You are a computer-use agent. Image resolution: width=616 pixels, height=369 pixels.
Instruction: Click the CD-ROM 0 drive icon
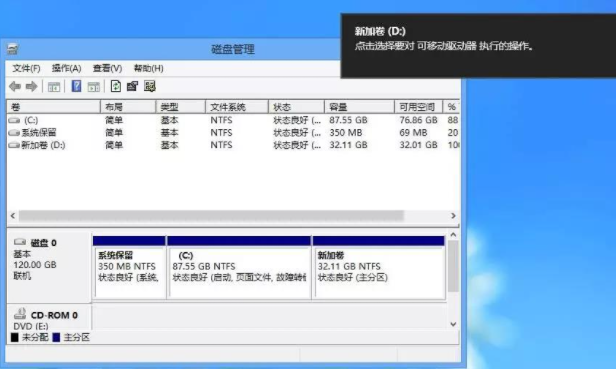pos(20,314)
